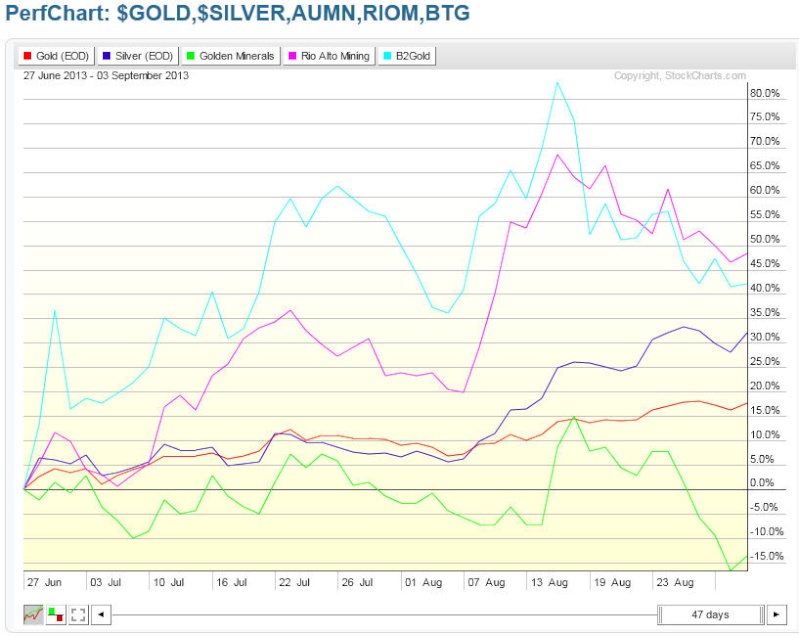Toggle the Gold (EOD) legend series
The height and width of the screenshot is (636, 799).
56,56
